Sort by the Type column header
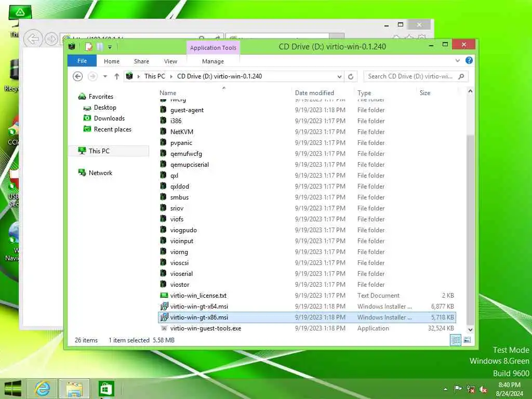 pos(364,92)
